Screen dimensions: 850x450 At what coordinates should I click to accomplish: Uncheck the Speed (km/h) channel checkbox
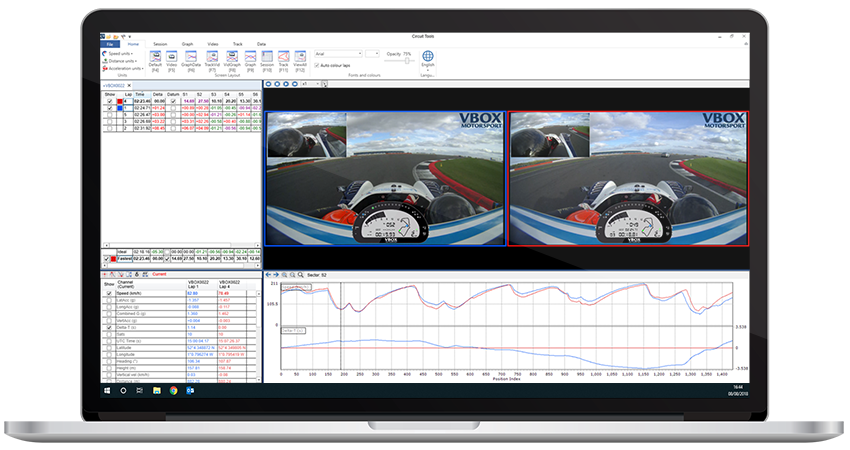click(x=109, y=292)
